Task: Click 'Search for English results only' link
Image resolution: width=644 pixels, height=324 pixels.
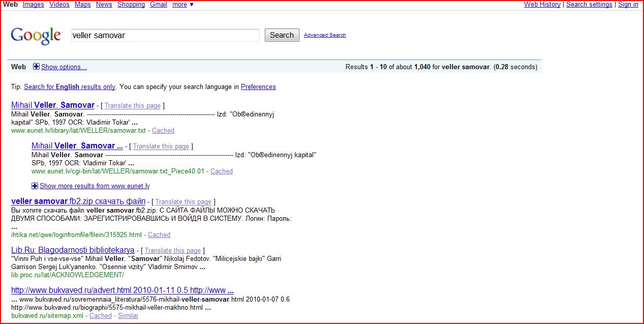Action: 70,87
